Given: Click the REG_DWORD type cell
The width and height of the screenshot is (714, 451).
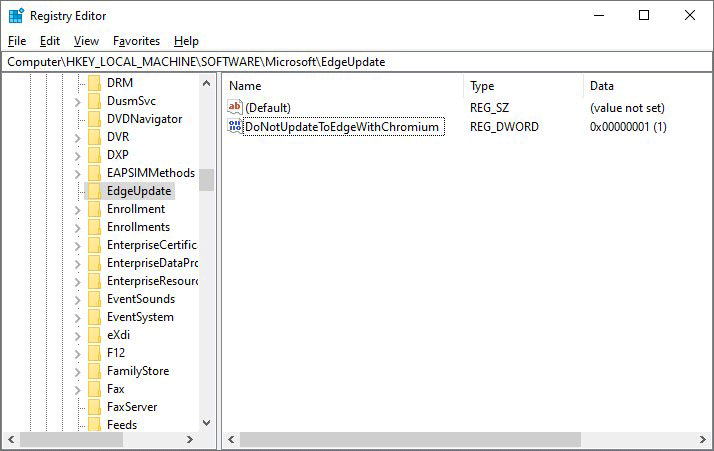Looking at the screenshot, I should point(504,127).
